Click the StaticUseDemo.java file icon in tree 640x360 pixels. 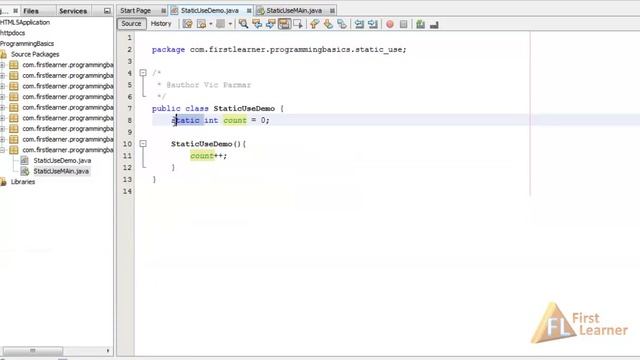click(x=24, y=160)
